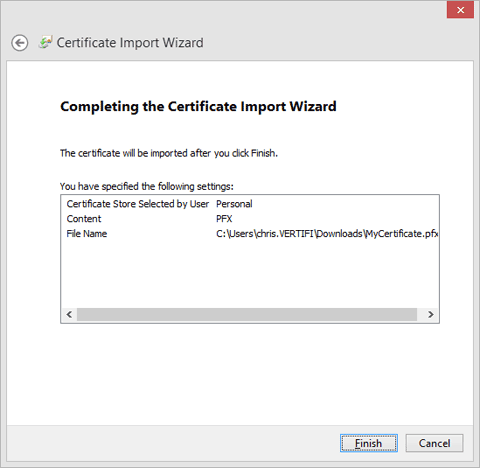The width and height of the screenshot is (480, 468).
Task: Cancel the certificate import
Action: [x=434, y=443]
